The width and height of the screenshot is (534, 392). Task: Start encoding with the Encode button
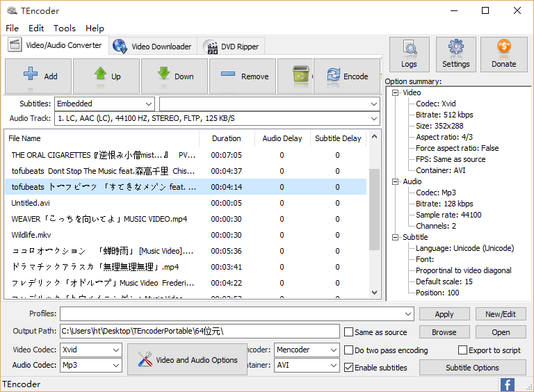[x=346, y=76]
